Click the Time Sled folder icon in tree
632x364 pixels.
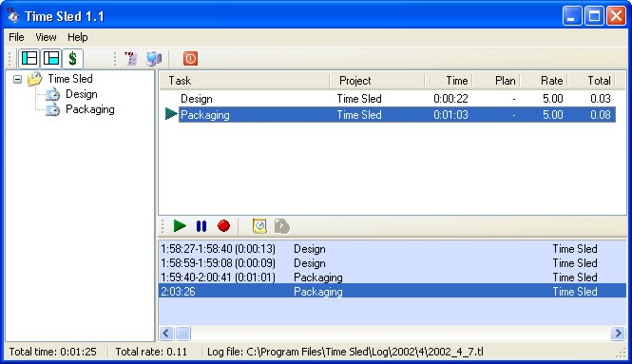(x=35, y=79)
